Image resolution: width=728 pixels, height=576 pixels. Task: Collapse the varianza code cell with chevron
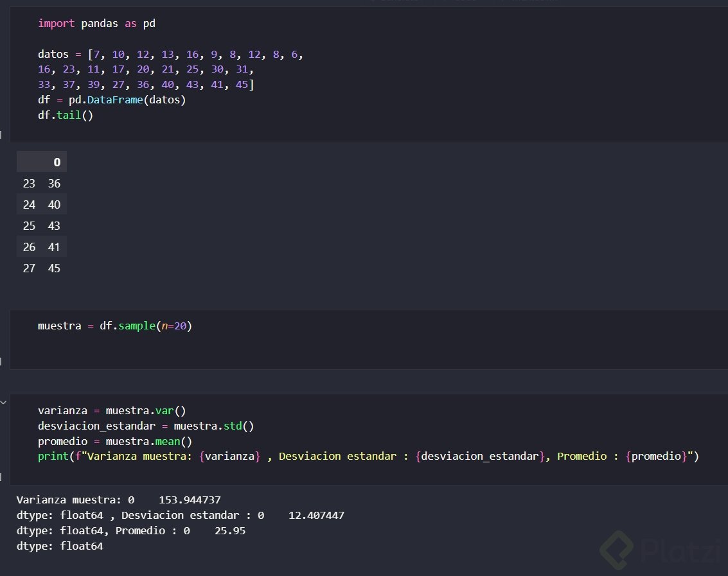tap(3, 403)
